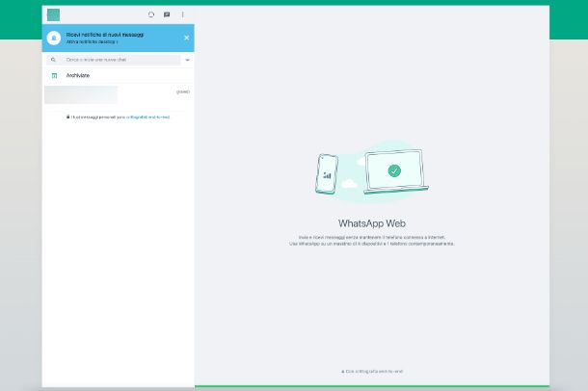This screenshot has width=588, height=391.
Task: Open the blurred chat from giovedì
Action: (x=119, y=95)
